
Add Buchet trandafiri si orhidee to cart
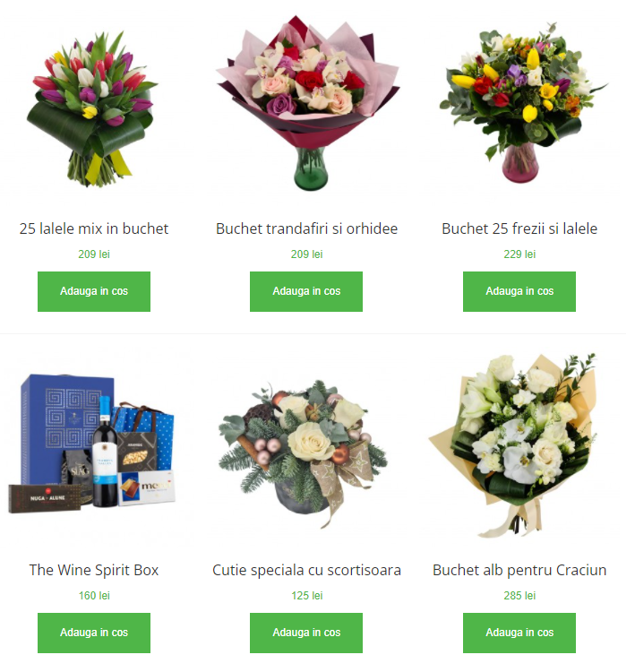(x=306, y=291)
